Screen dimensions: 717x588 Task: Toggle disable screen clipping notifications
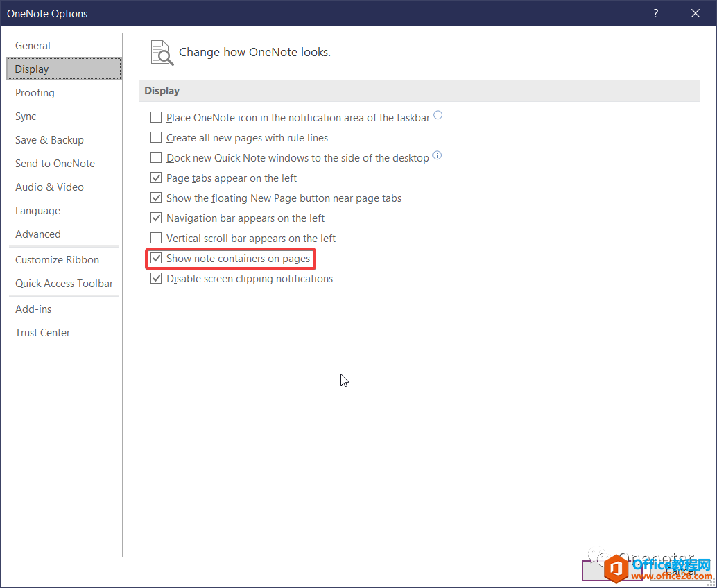(156, 278)
